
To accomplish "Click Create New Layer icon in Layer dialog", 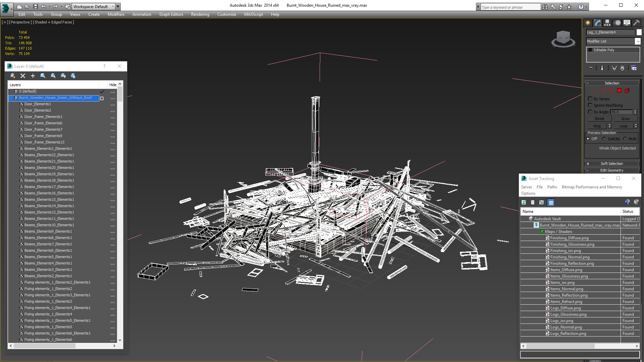I will pos(13,76).
